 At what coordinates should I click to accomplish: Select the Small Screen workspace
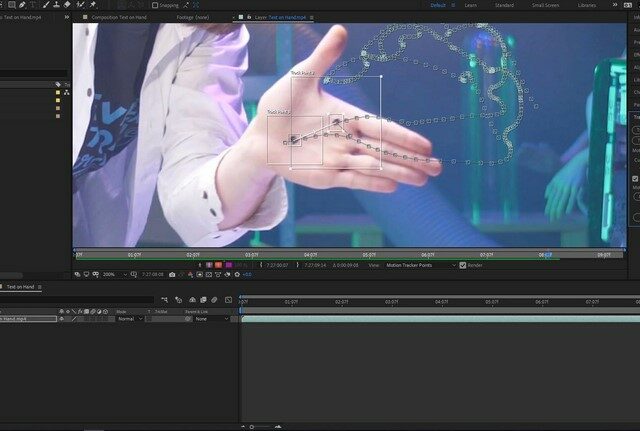tap(545, 5)
